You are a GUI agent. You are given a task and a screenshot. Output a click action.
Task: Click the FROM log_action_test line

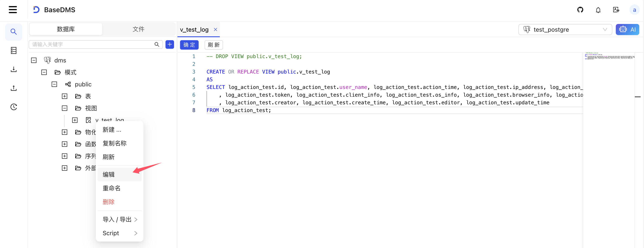click(x=238, y=110)
